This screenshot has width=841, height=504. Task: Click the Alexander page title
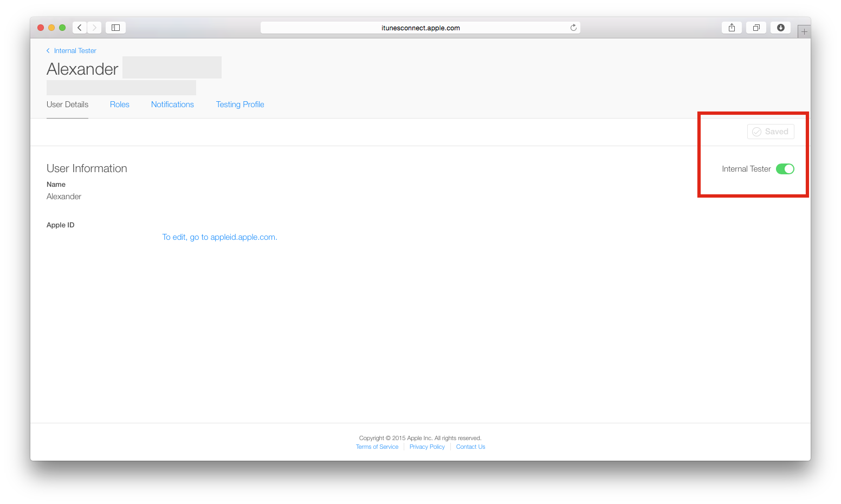point(82,69)
